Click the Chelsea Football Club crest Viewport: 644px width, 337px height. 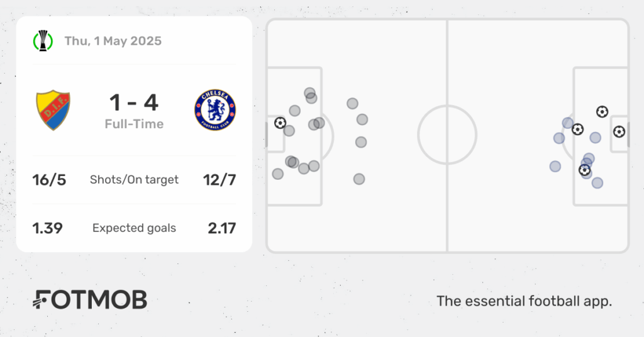215,110
